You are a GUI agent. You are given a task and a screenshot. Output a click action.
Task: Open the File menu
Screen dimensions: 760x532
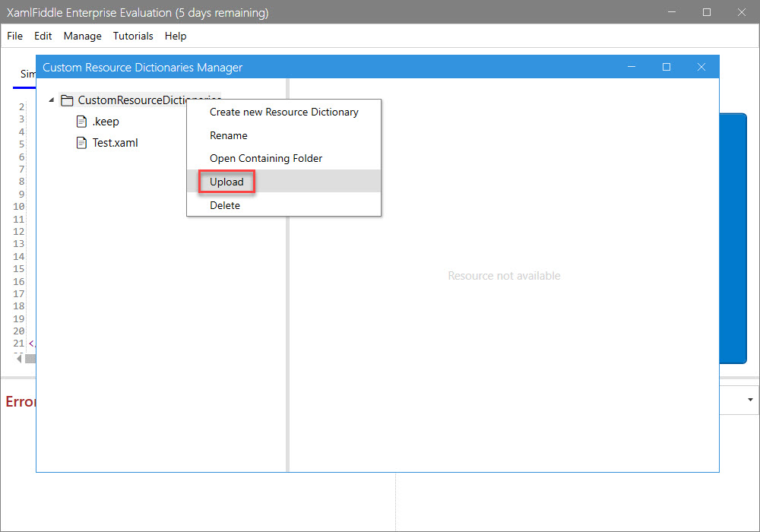(x=15, y=36)
